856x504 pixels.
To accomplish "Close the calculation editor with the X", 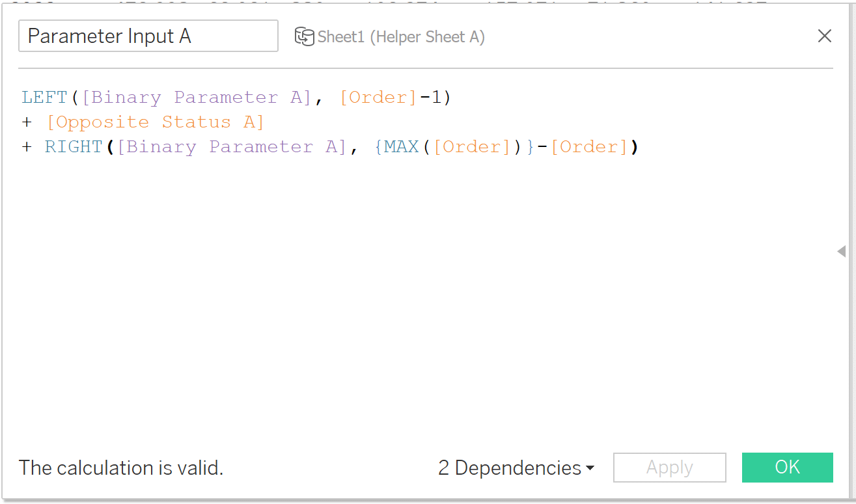I will click(825, 36).
